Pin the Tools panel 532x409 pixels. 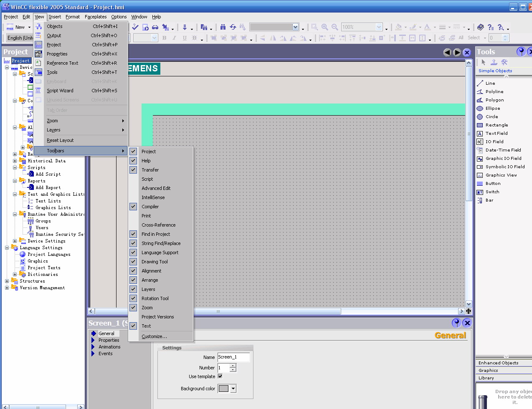(521, 51)
